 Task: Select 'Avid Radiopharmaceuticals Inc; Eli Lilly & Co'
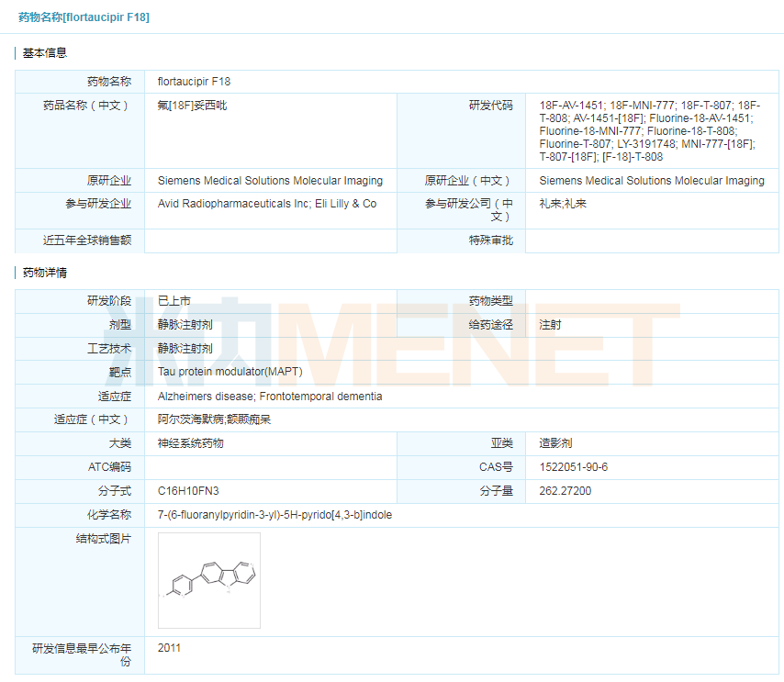click(267, 204)
